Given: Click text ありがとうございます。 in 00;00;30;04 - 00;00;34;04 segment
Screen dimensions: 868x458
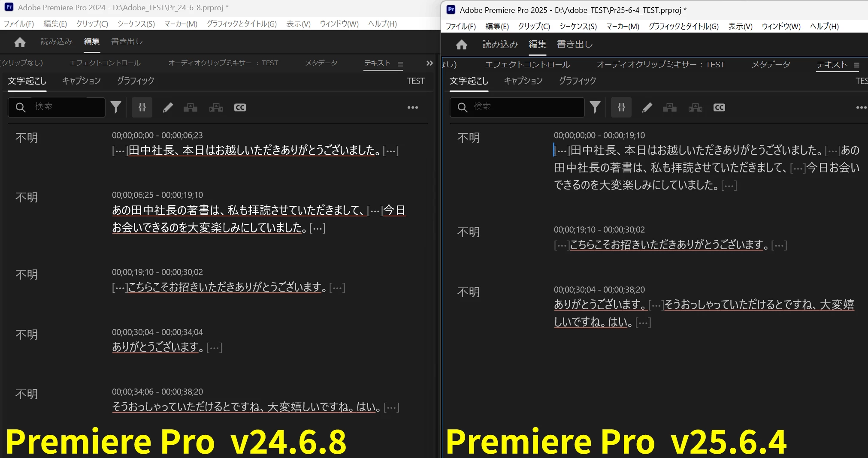Looking at the screenshot, I should click(158, 347).
